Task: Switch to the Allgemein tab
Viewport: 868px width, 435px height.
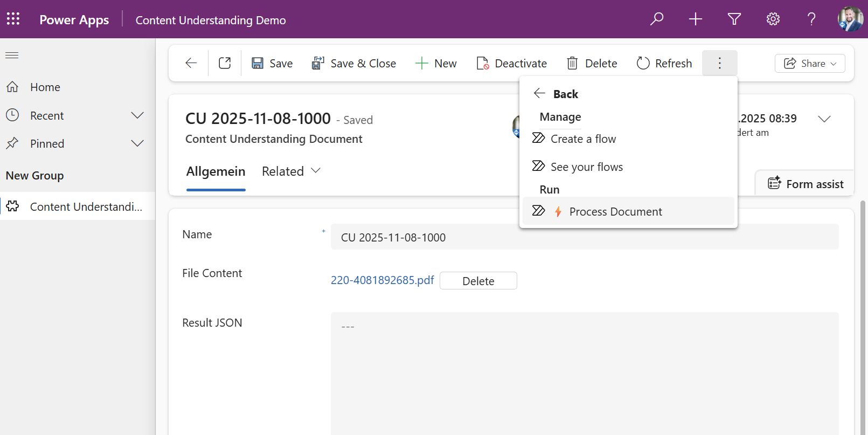Action: tap(216, 171)
